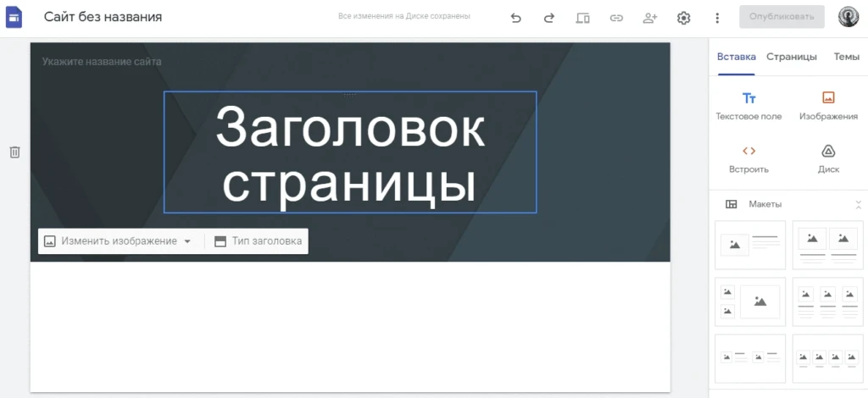Open the settings gear icon
Image resolution: width=868 pixels, height=398 pixels.
[x=684, y=18]
